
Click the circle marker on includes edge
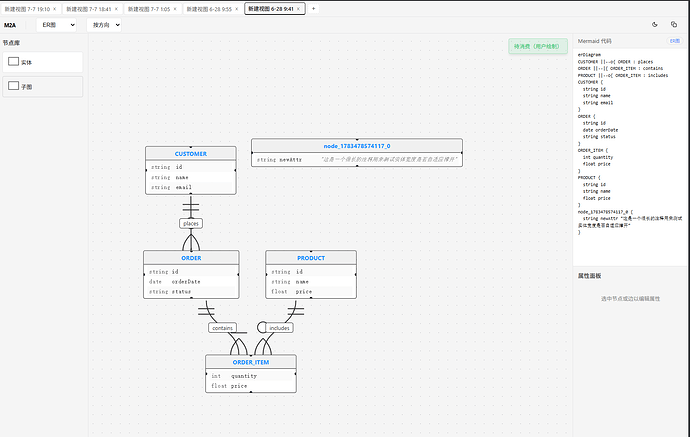[261, 327]
